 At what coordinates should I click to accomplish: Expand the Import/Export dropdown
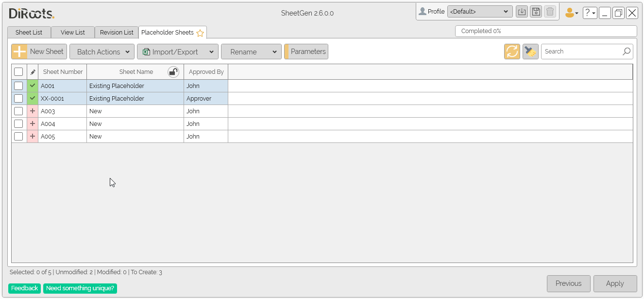click(x=177, y=52)
